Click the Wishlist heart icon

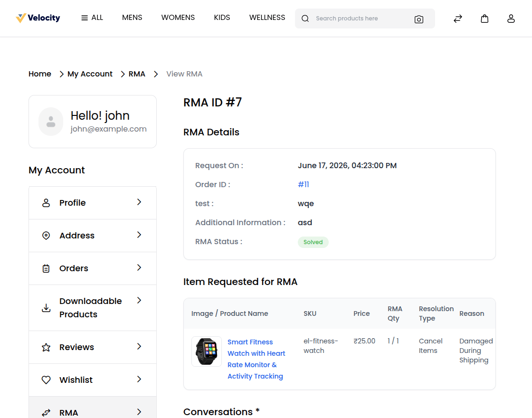(46, 380)
